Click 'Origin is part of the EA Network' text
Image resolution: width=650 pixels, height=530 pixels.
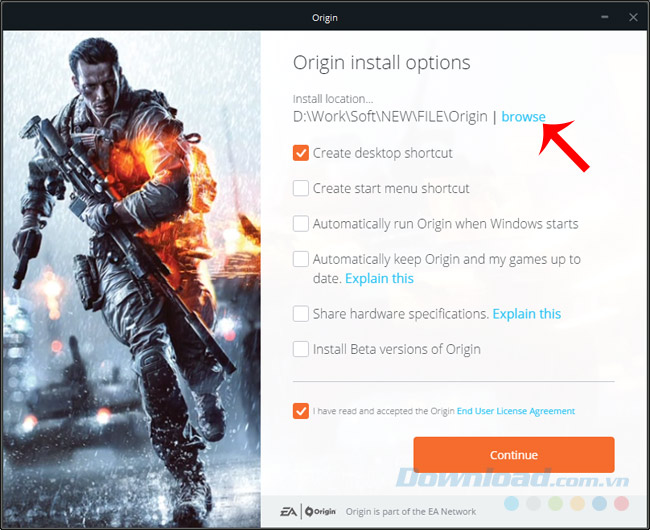click(411, 512)
